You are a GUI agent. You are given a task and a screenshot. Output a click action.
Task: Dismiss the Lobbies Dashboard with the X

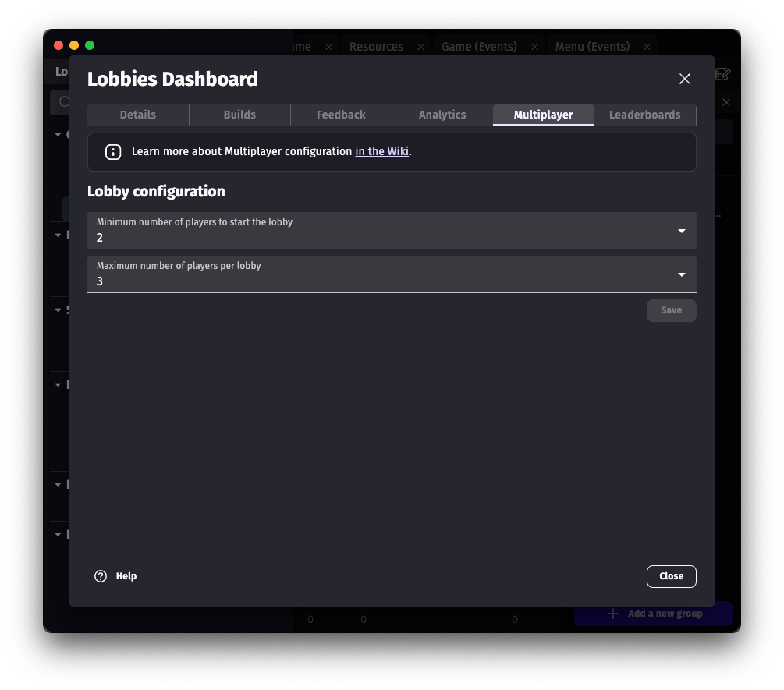(x=684, y=79)
